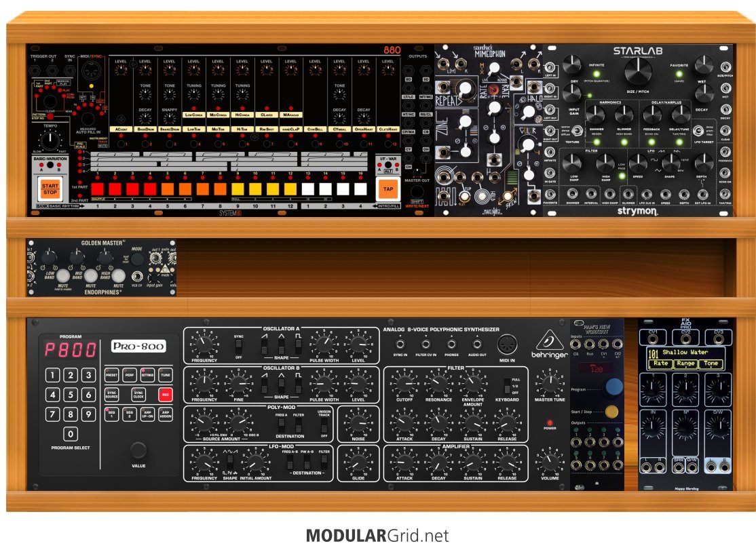Flip the Oscillator A SYNC switch
Screen dimensions: 756x550
[x=239, y=345]
